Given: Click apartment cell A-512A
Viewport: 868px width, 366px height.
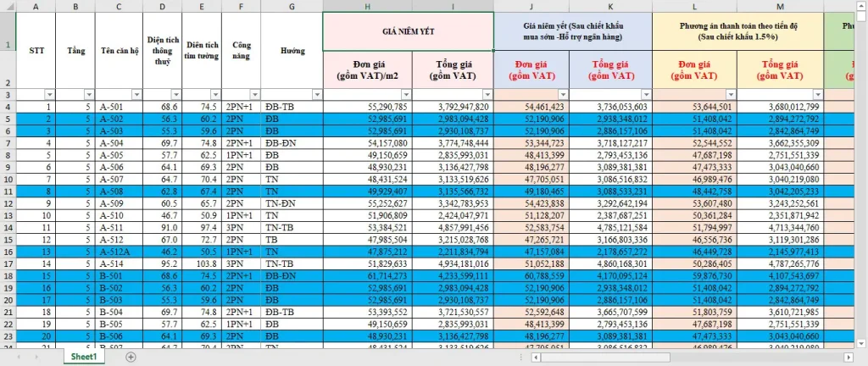Looking at the screenshot, I should point(119,252).
